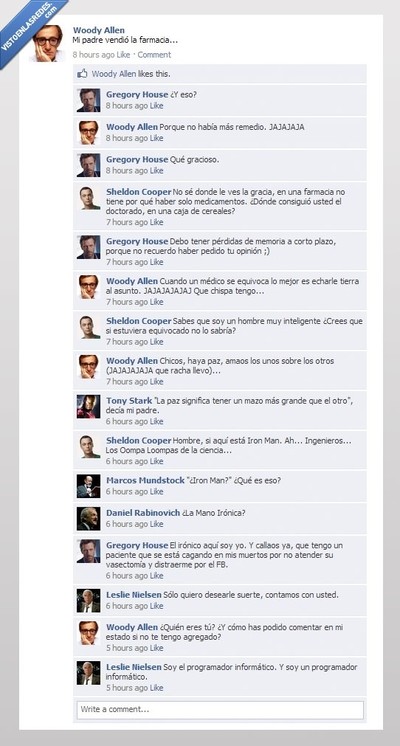
Task: Open Woody Allen name in 'likes this' line
Action: point(114,74)
